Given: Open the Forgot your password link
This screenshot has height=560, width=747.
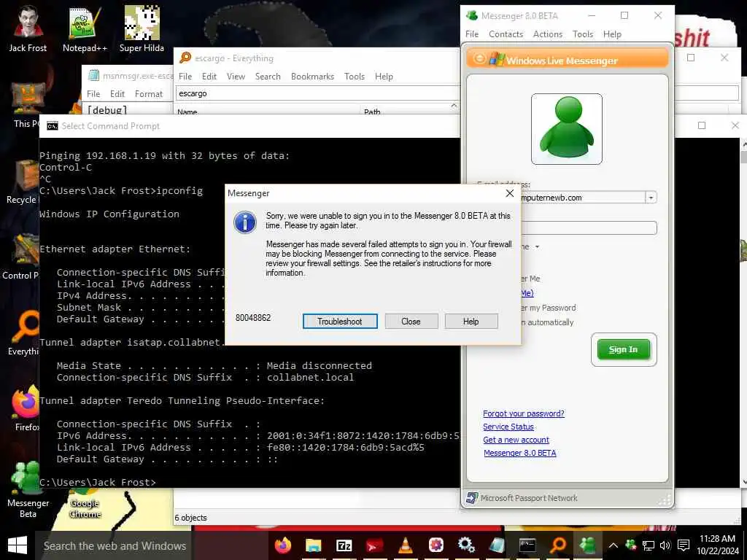Looking at the screenshot, I should (x=524, y=413).
